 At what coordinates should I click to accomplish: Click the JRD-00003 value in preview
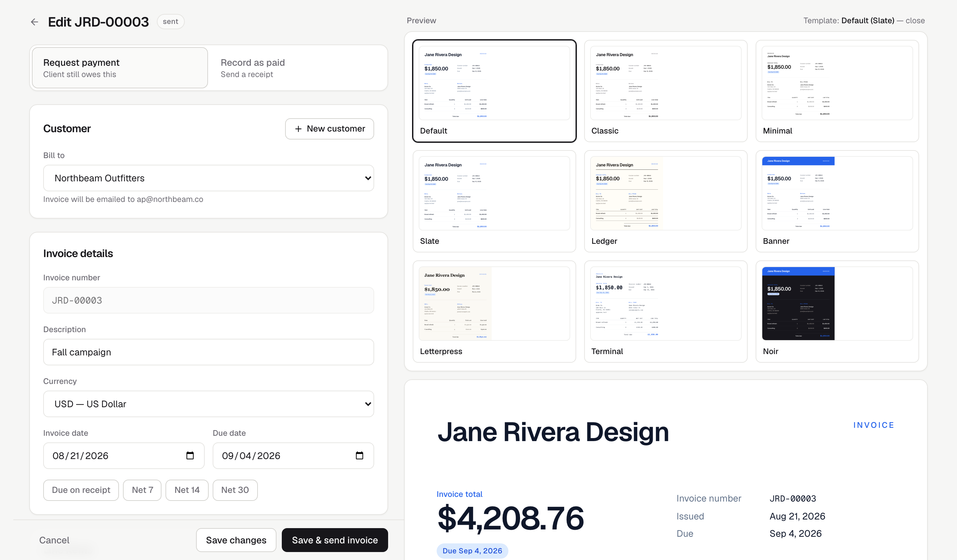tap(793, 499)
